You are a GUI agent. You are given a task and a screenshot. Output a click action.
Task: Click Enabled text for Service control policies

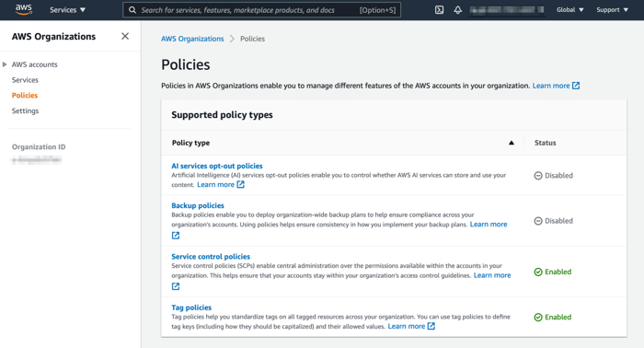click(558, 272)
